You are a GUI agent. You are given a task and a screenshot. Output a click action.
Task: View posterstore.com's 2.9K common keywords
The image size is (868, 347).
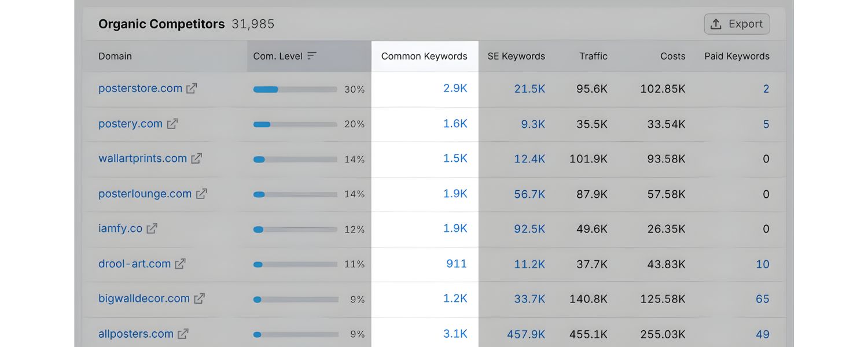point(457,88)
